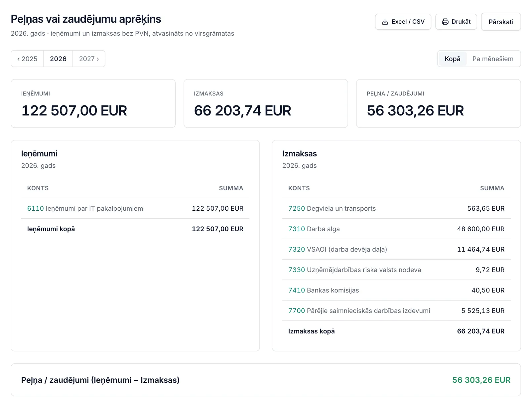Open the Pārskati button

click(x=501, y=22)
